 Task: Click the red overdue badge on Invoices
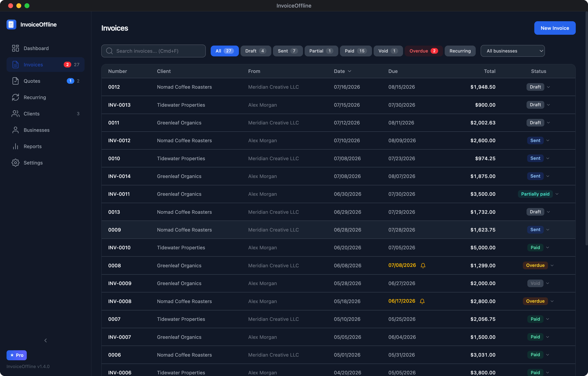coord(67,65)
